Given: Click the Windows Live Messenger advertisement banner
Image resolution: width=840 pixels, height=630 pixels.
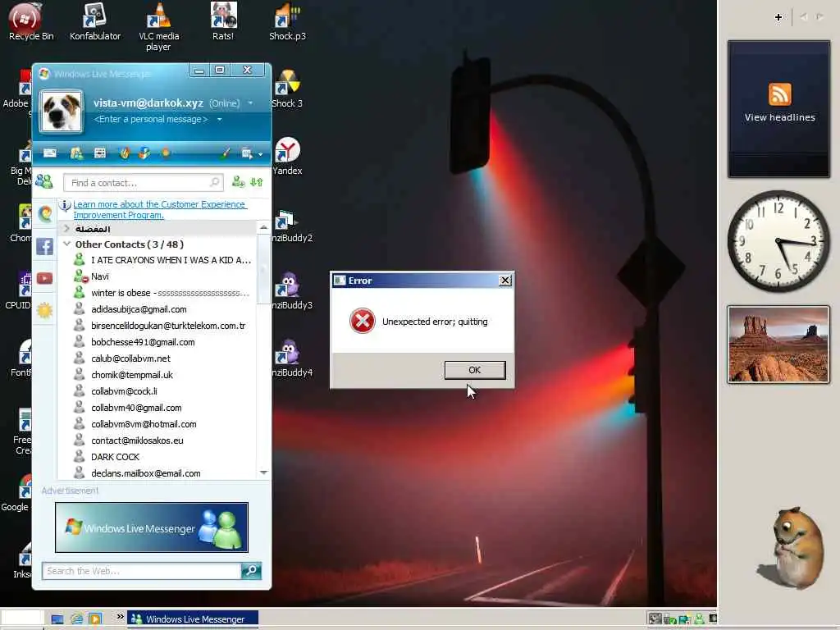Looking at the screenshot, I should click(x=152, y=527).
